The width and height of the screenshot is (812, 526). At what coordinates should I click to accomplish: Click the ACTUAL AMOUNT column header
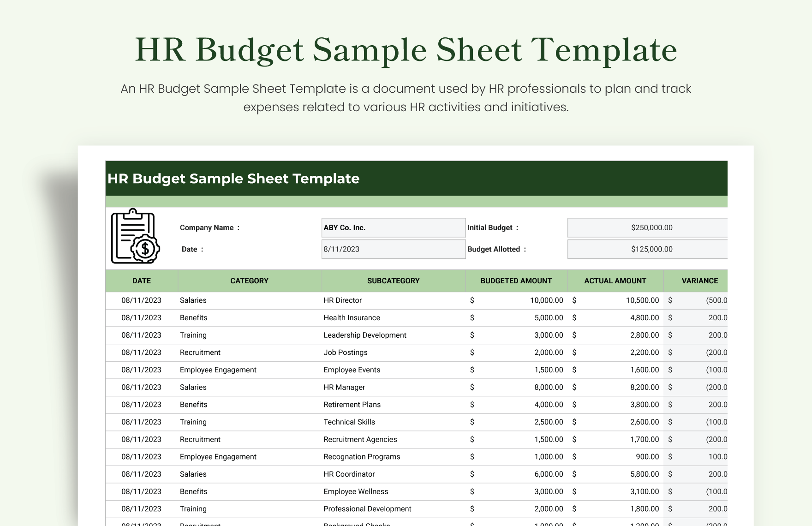615,281
